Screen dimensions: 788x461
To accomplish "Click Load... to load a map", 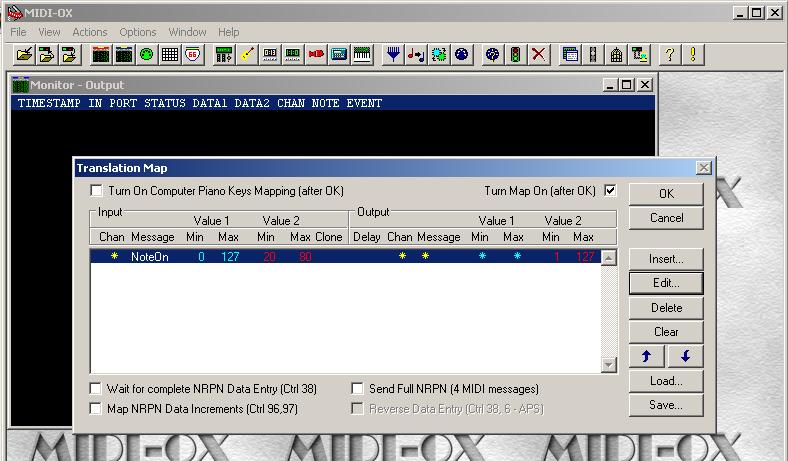I will [666, 381].
